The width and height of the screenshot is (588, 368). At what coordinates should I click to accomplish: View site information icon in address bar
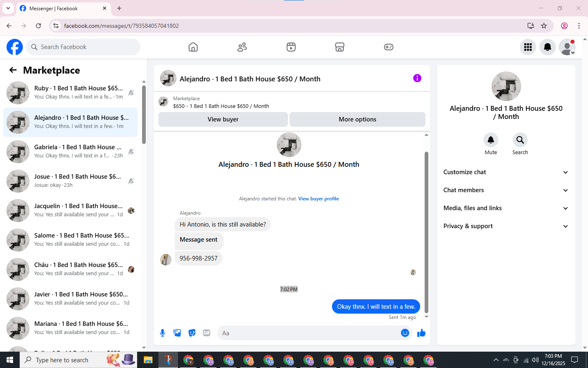pos(56,26)
